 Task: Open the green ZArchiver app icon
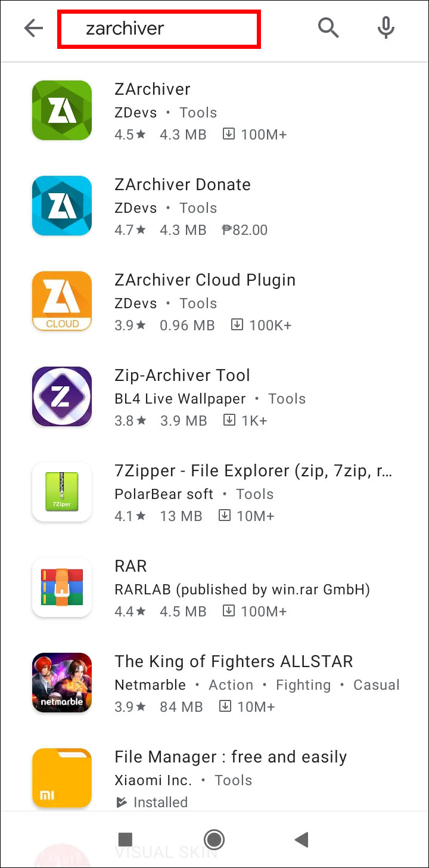pos(62,110)
